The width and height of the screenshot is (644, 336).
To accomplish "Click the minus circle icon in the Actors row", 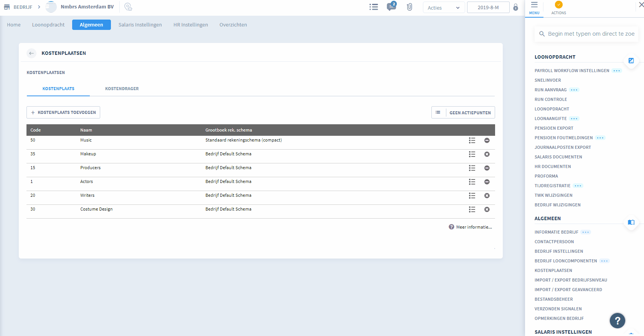I will click(x=487, y=182).
